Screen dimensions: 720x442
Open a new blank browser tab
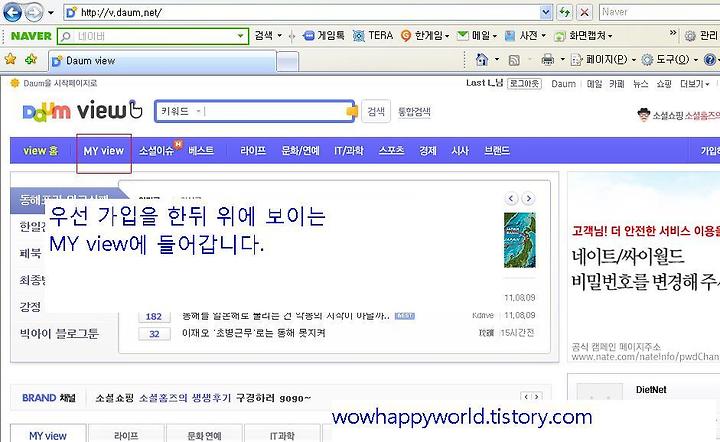[x=288, y=62]
